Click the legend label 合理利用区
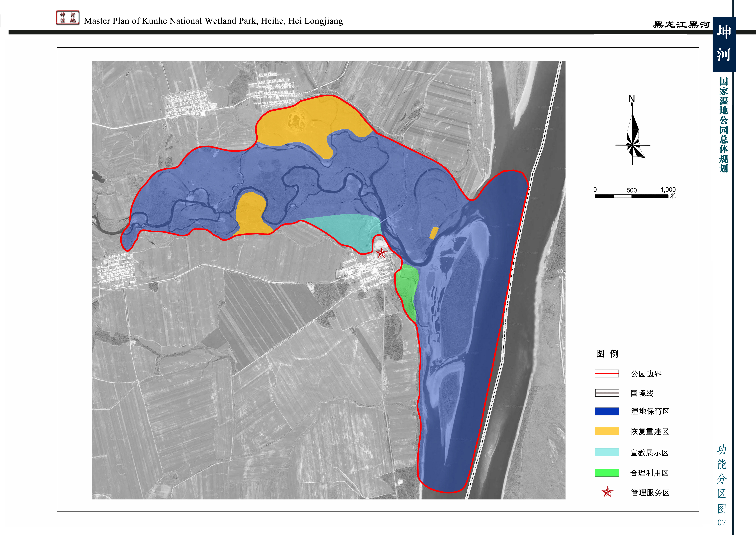The height and width of the screenshot is (535, 756). tap(650, 473)
